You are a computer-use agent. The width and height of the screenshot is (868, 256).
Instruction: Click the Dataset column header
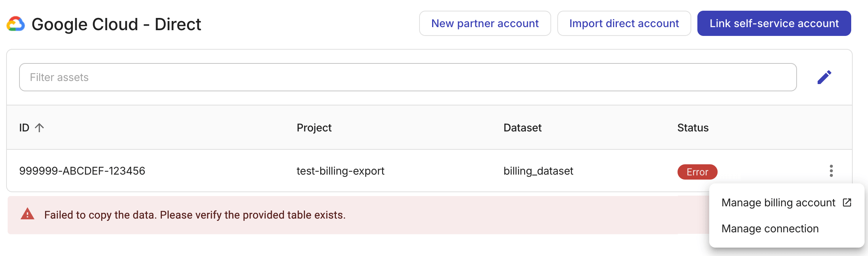pos(523,128)
